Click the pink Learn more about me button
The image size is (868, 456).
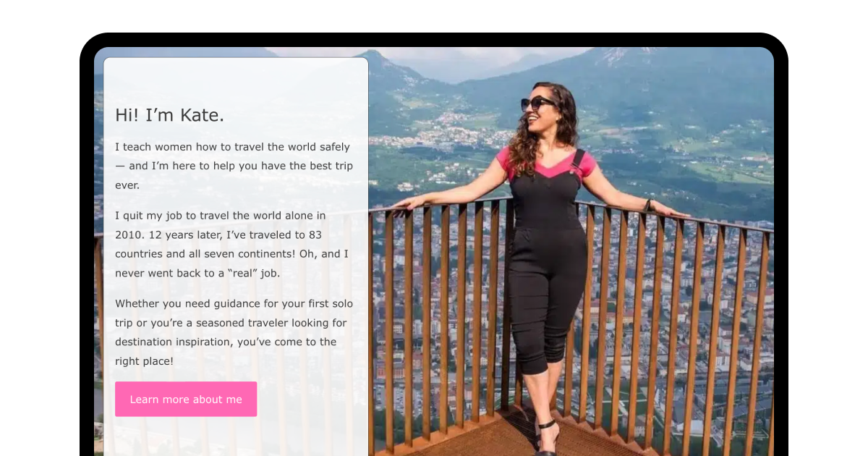pos(186,399)
